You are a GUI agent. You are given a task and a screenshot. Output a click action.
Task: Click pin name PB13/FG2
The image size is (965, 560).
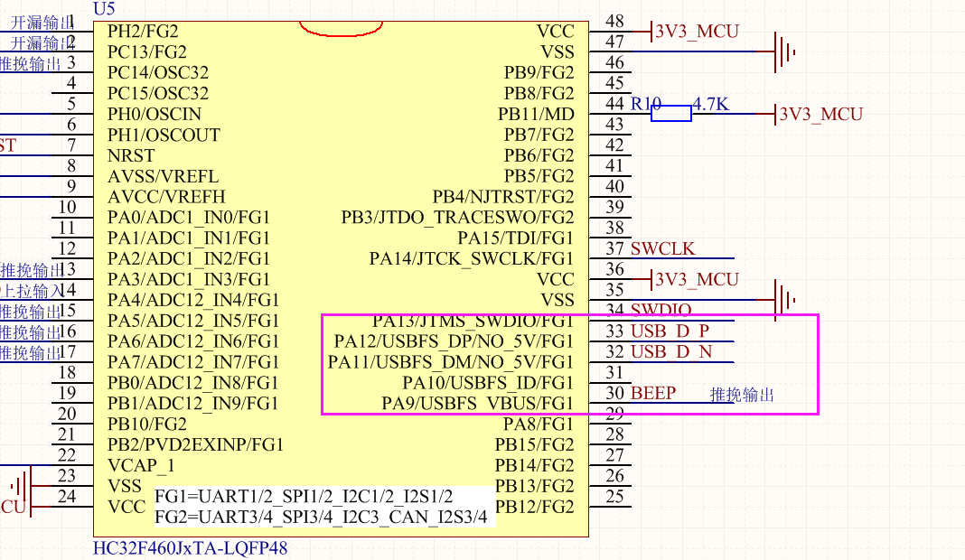(x=535, y=487)
